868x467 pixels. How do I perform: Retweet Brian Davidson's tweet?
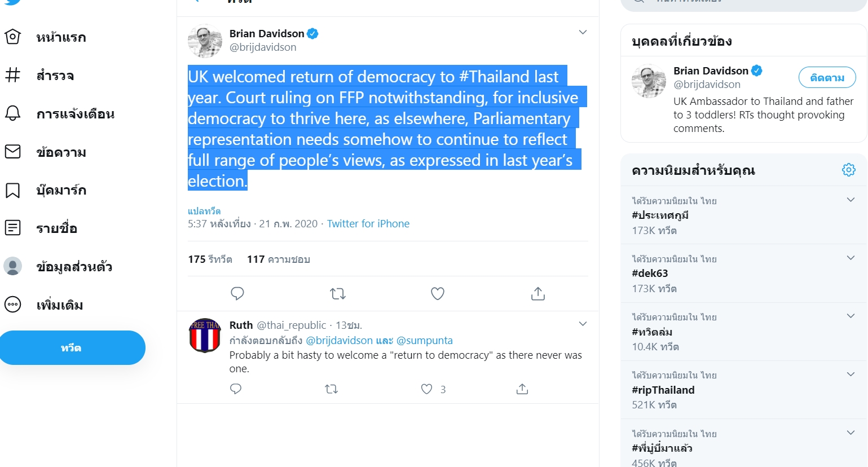(x=337, y=293)
